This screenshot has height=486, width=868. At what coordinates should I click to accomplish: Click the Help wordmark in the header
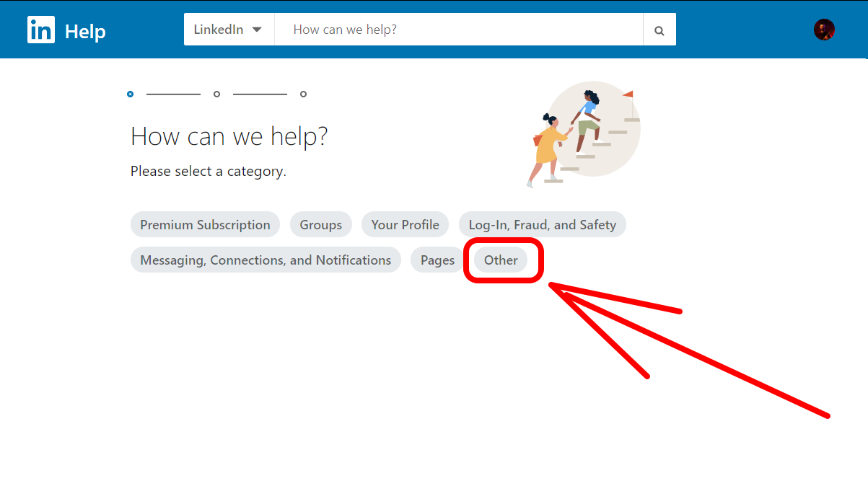click(84, 30)
